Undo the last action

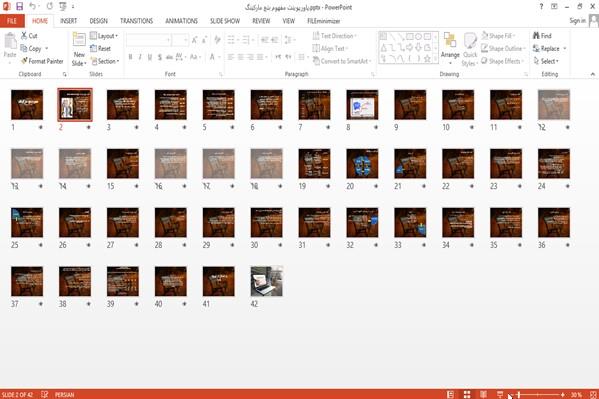click(x=32, y=6)
